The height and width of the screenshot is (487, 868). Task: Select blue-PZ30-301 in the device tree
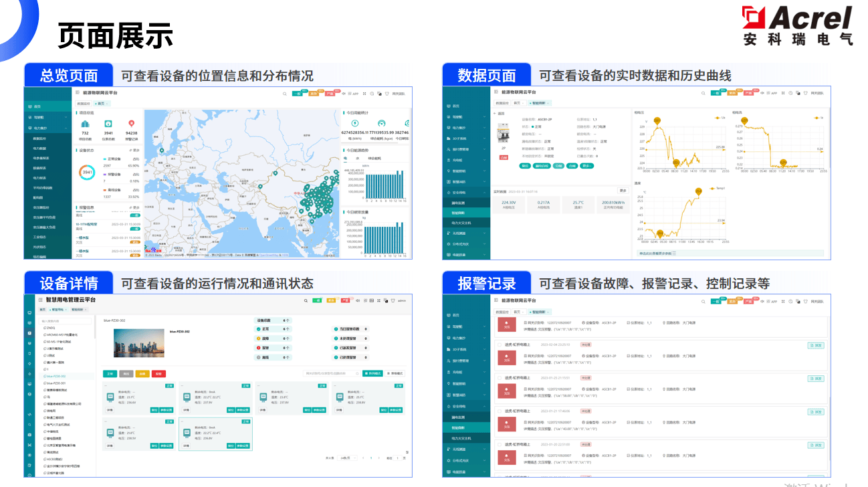click(x=58, y=383)
